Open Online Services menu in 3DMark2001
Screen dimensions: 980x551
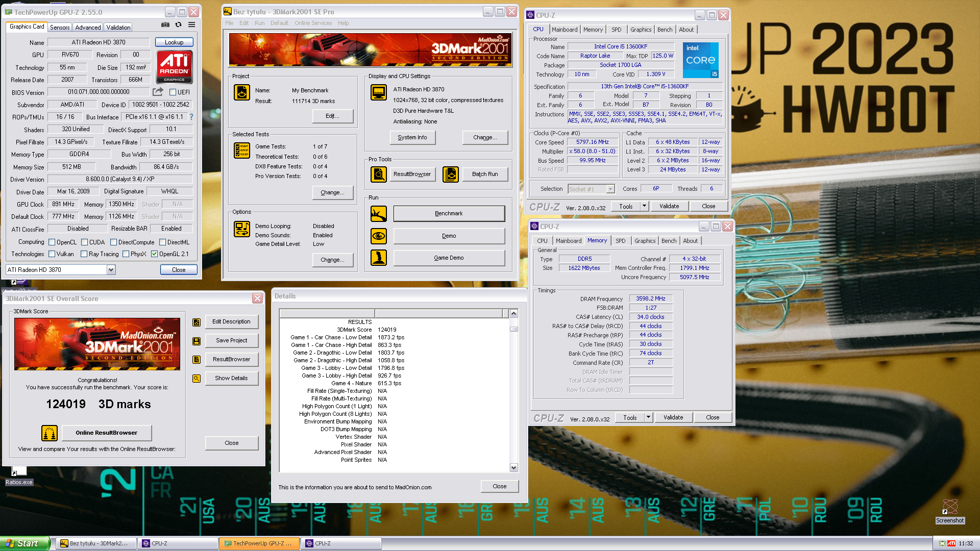pyautogui.click(x=313, y=23)
